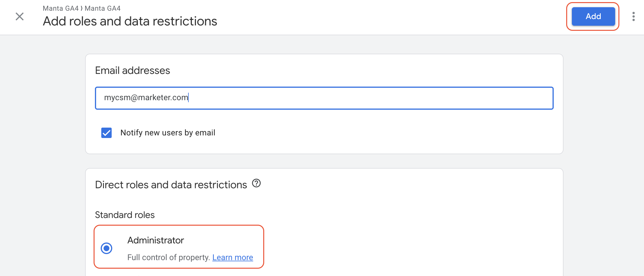Click the Administrator role name text
644x276 pixels.
[156, 240]
